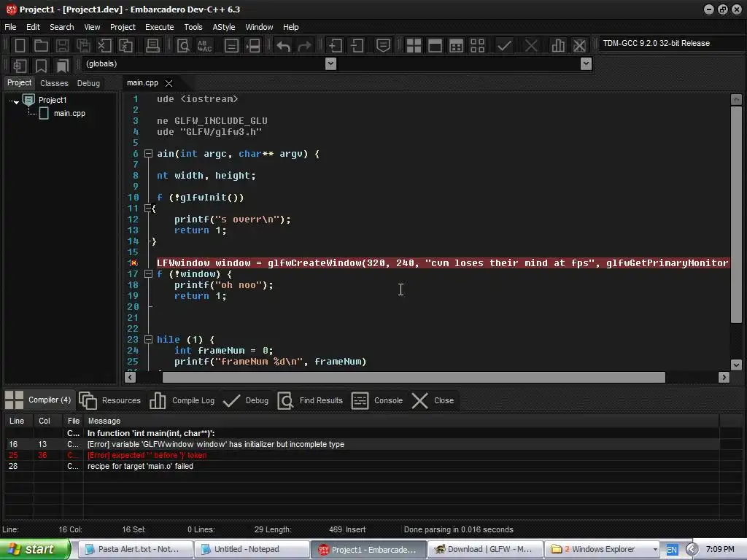
Task: Collapse the code fold at line 6
Action: [x=148, y=154]
